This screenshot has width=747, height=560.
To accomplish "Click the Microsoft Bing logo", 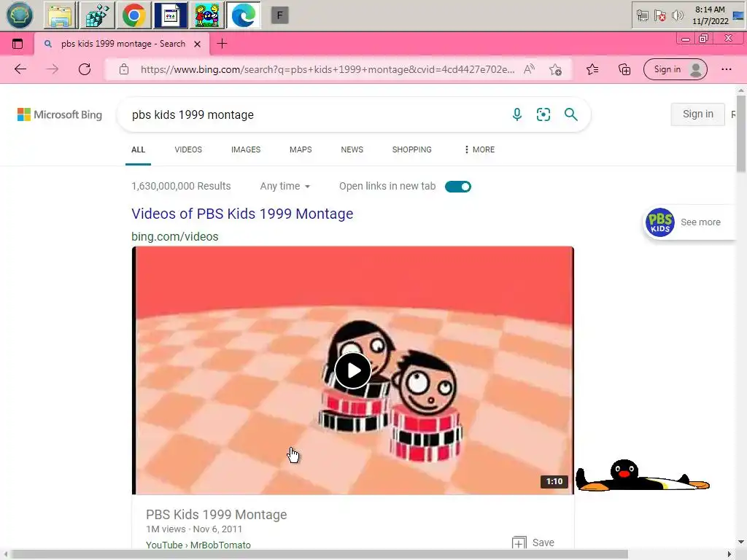I will [x=60, y=114].
